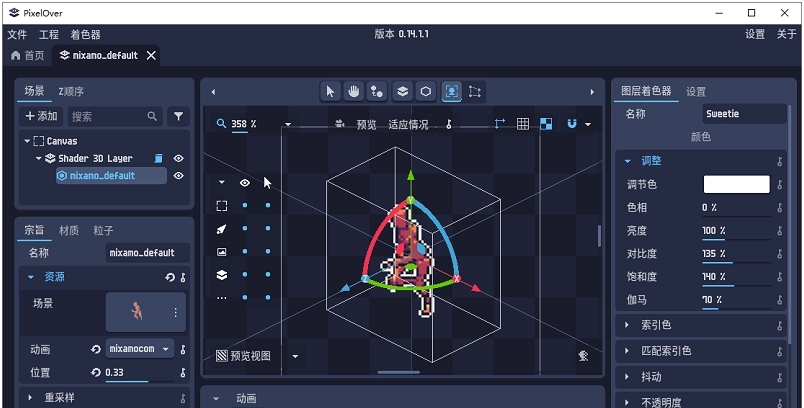Click the layers stack tool icon
The height and width of the screenshot is (408, 804).
[x=401, y=91]
